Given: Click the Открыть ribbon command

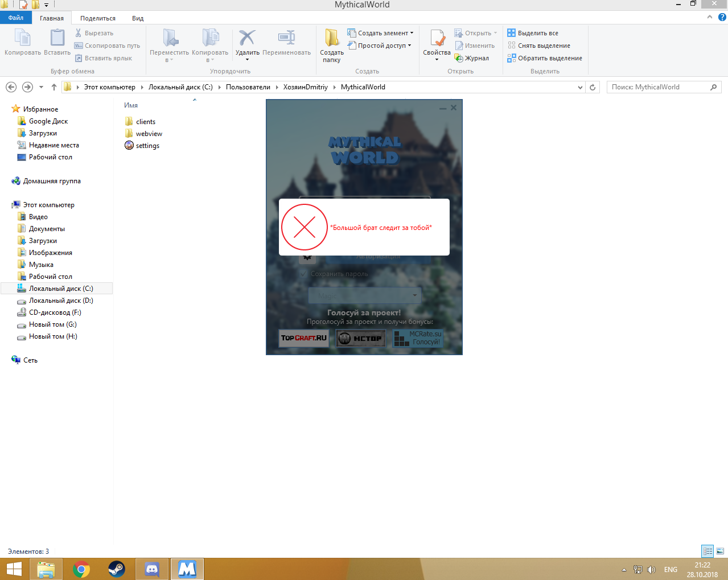Looking at the screenshot, I should coord(476,33).
